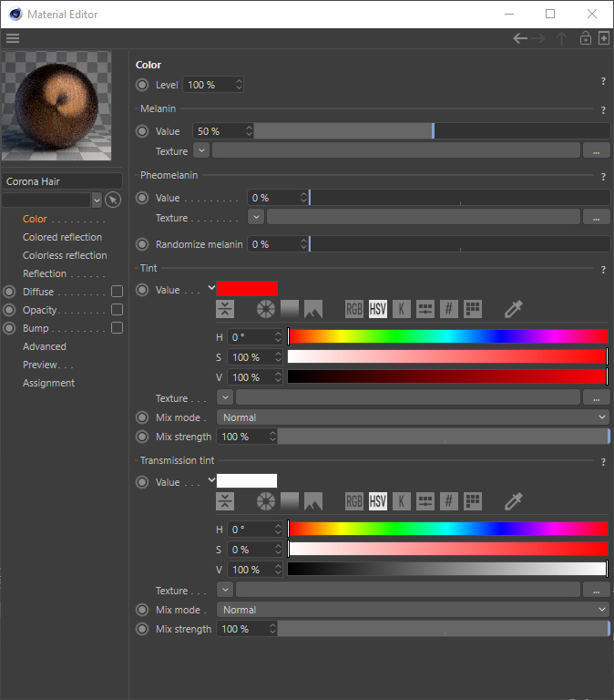Toggle the Melanin Value animation dot
The width and height of the screenshot is (614, 700).
142,131
